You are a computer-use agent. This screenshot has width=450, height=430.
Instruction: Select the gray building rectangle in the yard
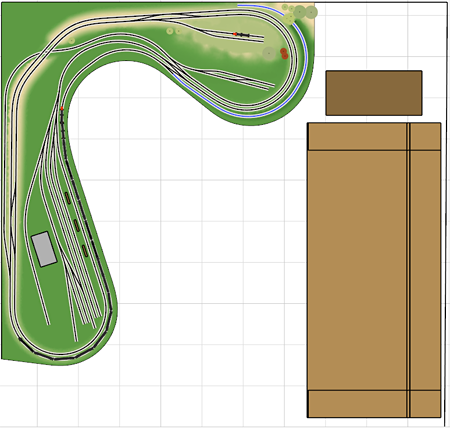click(x=44, y=249)
